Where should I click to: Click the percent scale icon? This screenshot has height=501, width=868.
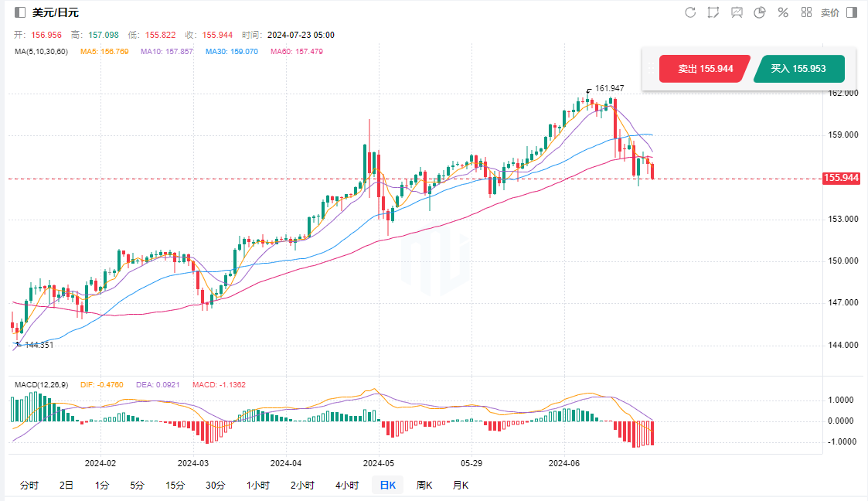tap(783, 12)
